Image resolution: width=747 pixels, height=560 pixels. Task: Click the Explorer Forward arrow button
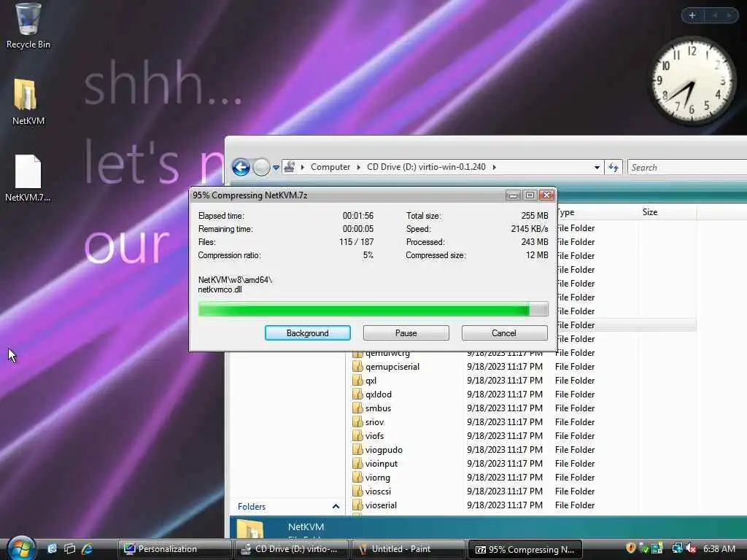[x=261, y=167]
